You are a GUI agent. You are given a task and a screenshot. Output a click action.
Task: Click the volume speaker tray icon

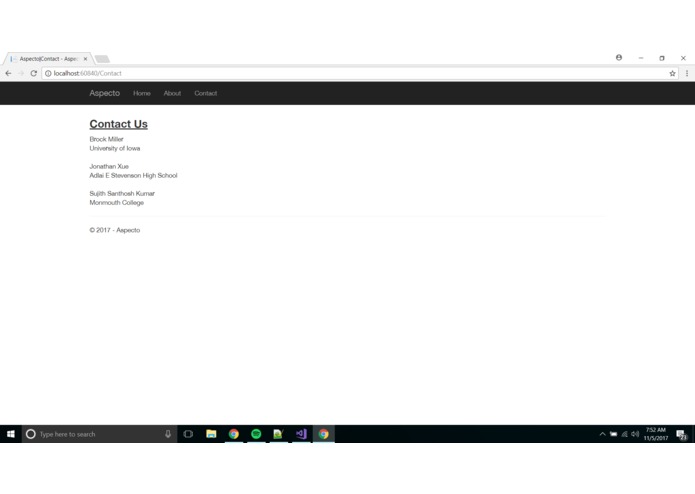coord(635,434)
